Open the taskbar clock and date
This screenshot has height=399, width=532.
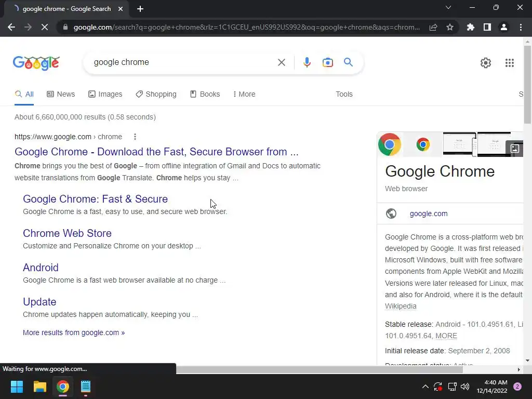tap(492, 387)
